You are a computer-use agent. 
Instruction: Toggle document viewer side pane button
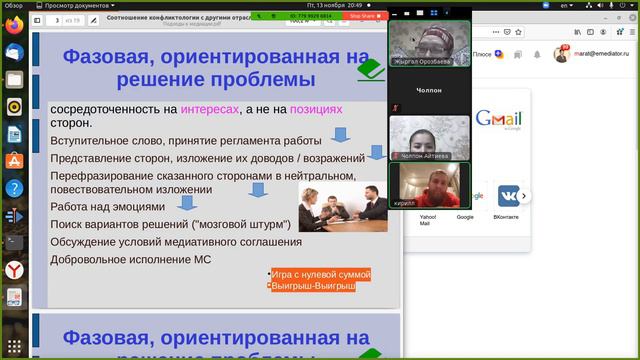tap(37, 20)
